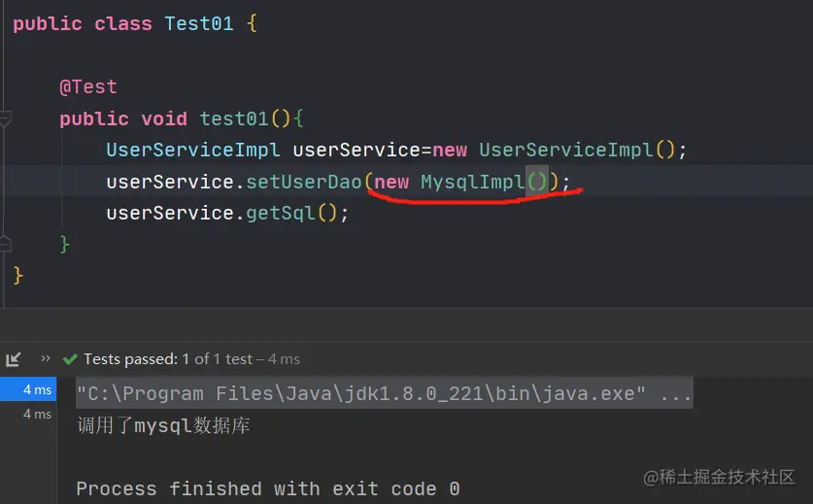This screenshot has width=813, height=504.
Task: Select the highlighted 4 ms test result row
Action: pyautogui.click(x=28, y=390)
